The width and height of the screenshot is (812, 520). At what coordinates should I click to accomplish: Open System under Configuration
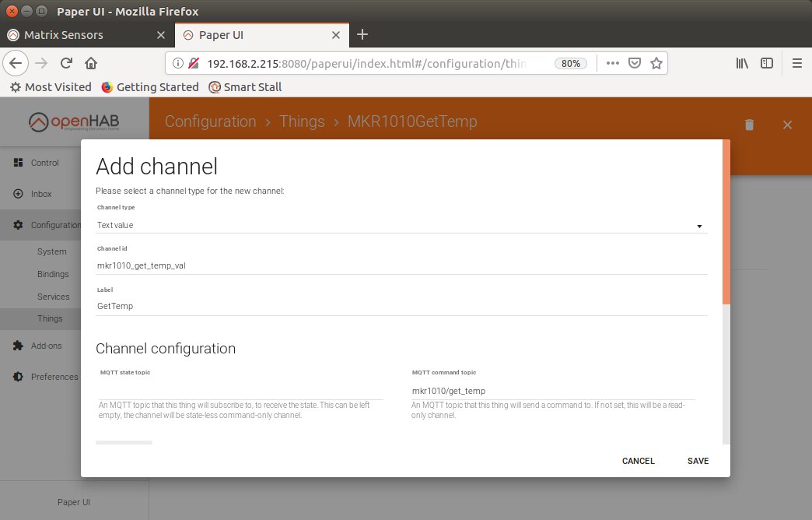coord(52,251)
